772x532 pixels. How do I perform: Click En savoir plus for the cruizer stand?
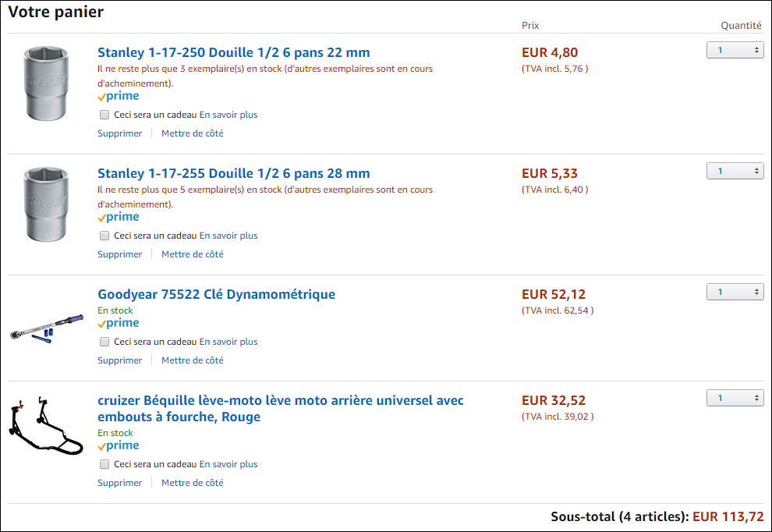(x=228, y=464)
